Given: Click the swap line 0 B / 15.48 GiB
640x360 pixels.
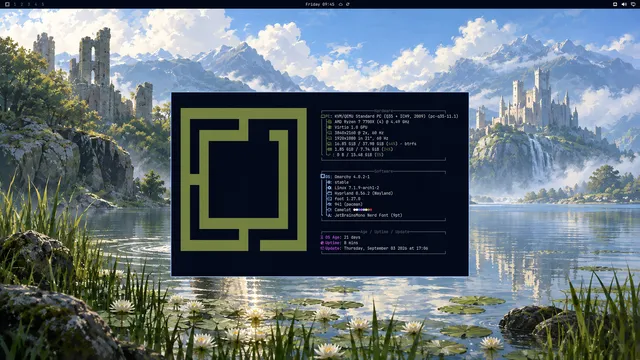Looking at the screenshot, I should pyautogui.click(x=356, y=155).
